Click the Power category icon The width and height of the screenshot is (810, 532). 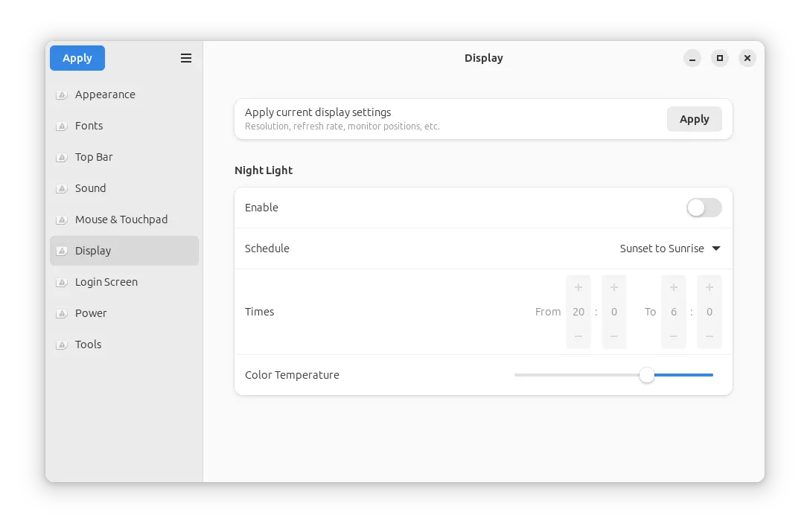(x=61, y=314)
